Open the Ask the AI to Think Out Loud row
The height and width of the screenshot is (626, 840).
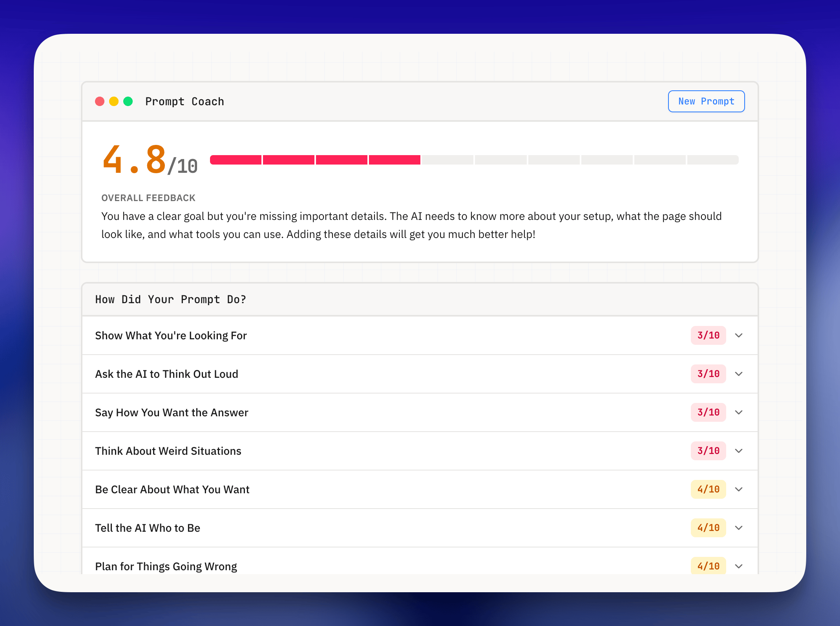[166, 374]
